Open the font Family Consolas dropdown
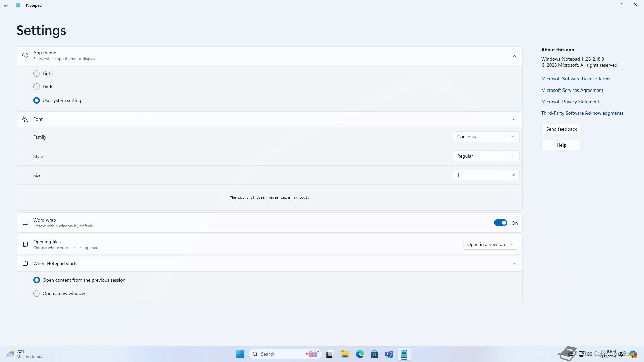The height and width of the screenshot is (362, 644). pyautogui.click(x=486, y=137)
